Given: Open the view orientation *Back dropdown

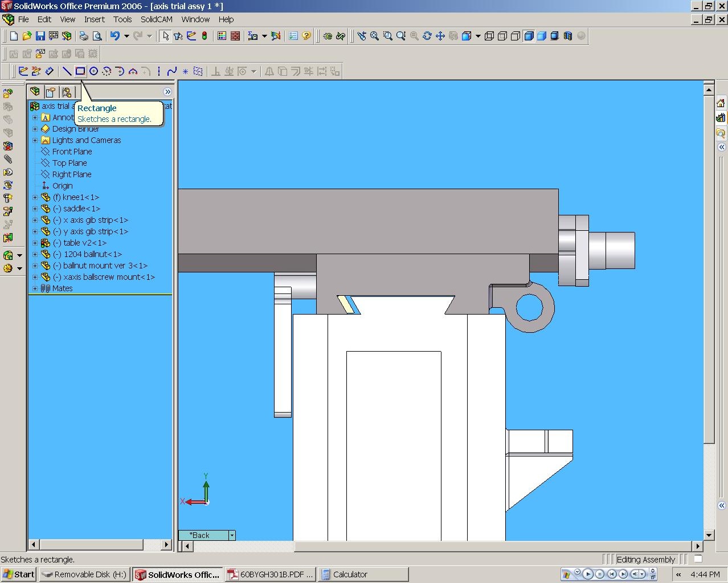Looking at the screenshot, I should pyautogui.click(x=232, y=535).
